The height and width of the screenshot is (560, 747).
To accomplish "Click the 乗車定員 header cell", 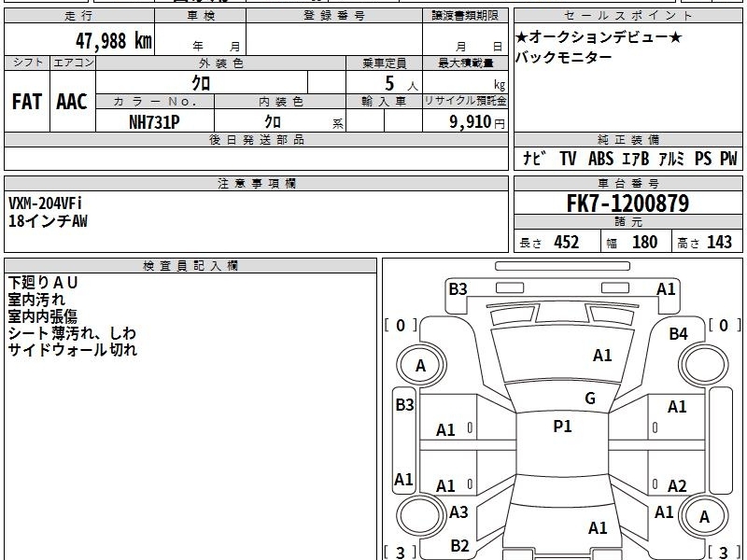I will [385, 63].
